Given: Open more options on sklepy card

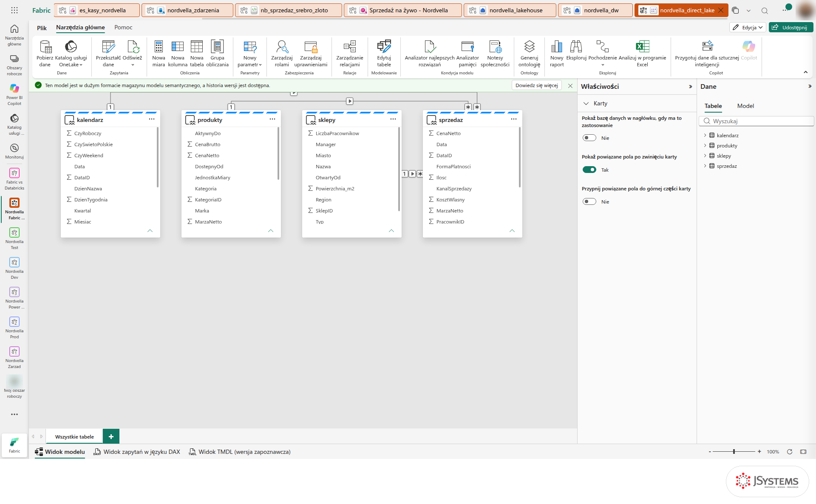Looking at the screenshot, I should (x=393, y=119).
